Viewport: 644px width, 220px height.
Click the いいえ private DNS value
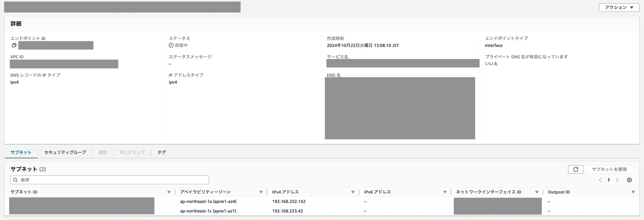click(x=491, y=63)
